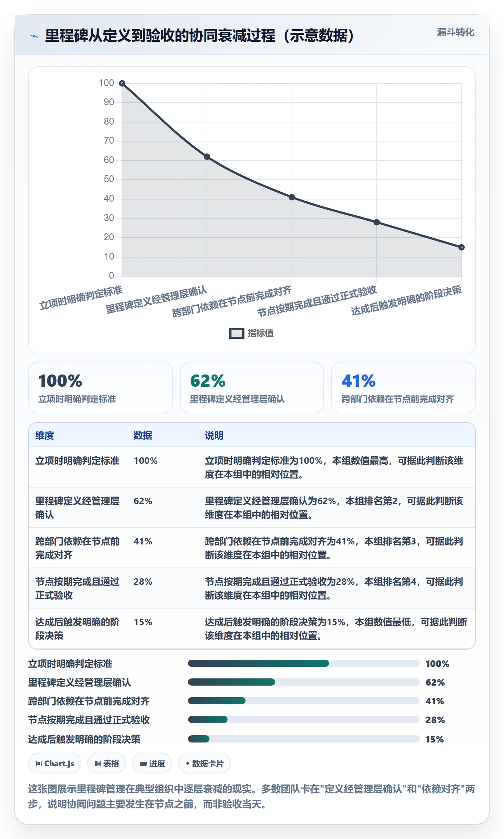Click the description mentioning 本组数值最高

334,467
